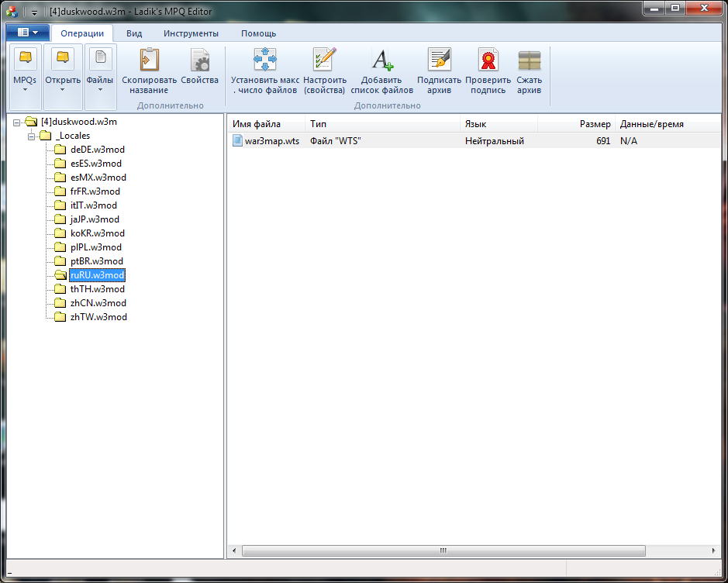
Task: Sort by Язык column header
Action: pos(499,124)
